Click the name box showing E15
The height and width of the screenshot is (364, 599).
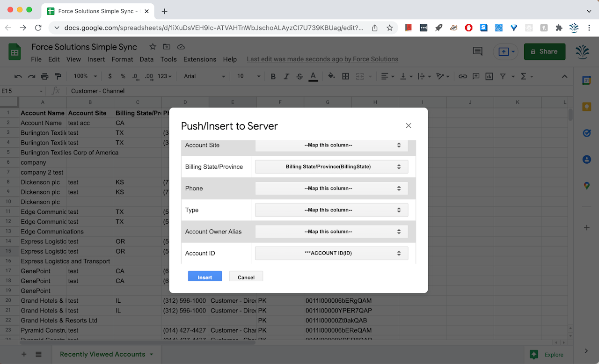click(x=22, y=91)
